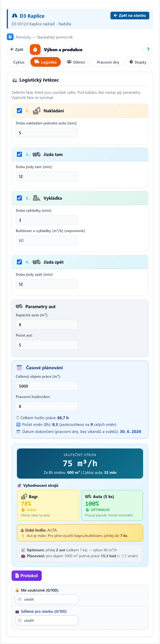Image resolution: width=160 pixels, height=644 pixels.
Task: Edit the Celkový objem práce field
Action: 47,386
